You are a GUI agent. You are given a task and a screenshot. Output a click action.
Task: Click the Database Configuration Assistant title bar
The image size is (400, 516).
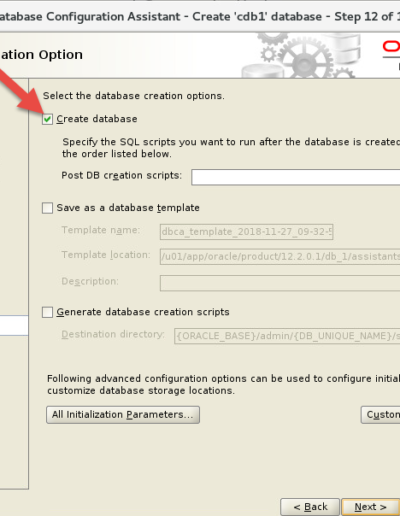coord(200,16)
